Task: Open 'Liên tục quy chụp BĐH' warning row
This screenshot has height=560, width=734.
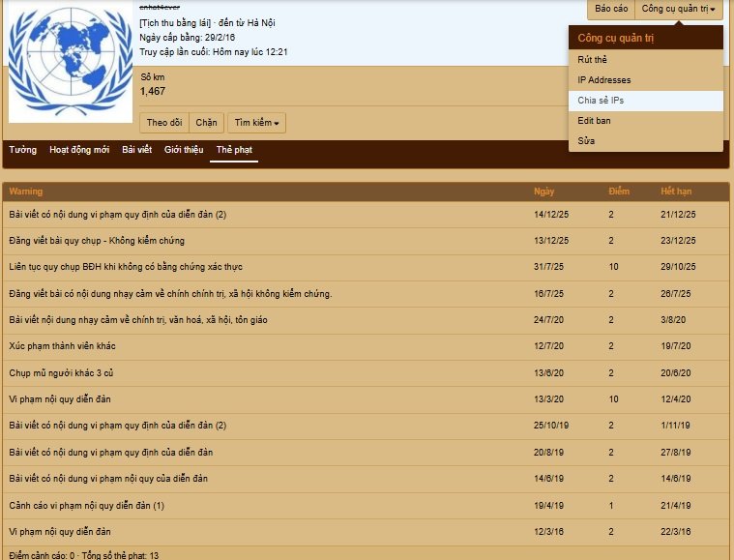Action: click(126, 267)
